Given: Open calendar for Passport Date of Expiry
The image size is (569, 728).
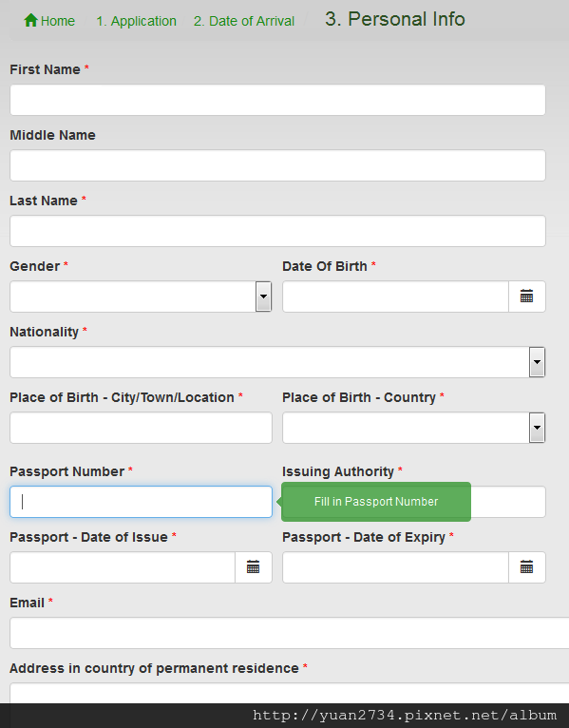Looking at the screenshot, I should click(x=527, y=566).
